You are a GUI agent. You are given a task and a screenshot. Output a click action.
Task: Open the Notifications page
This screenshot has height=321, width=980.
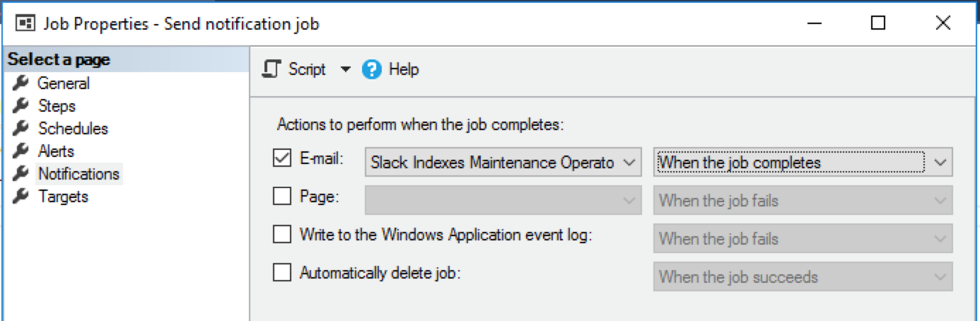78,174
